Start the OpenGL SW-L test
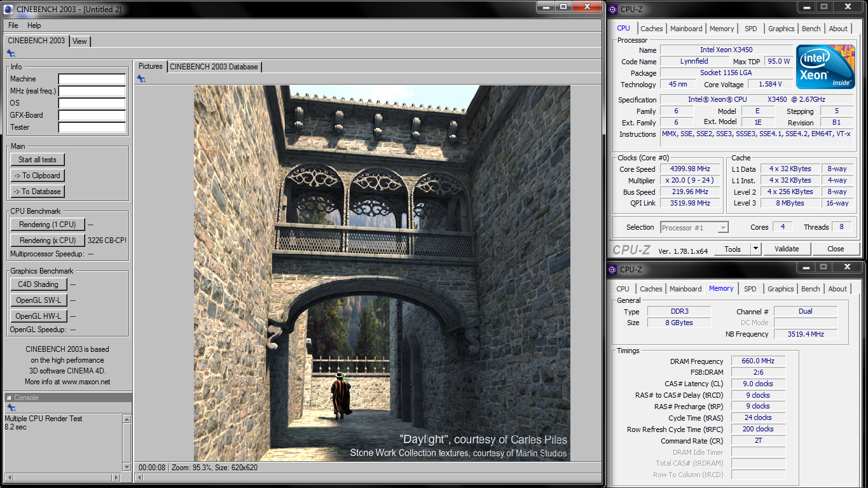This screenshot has height=488, width=868. coord(38,300)
